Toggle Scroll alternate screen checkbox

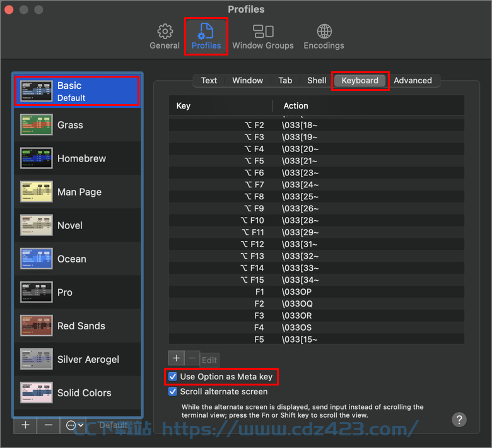point(173,392)
